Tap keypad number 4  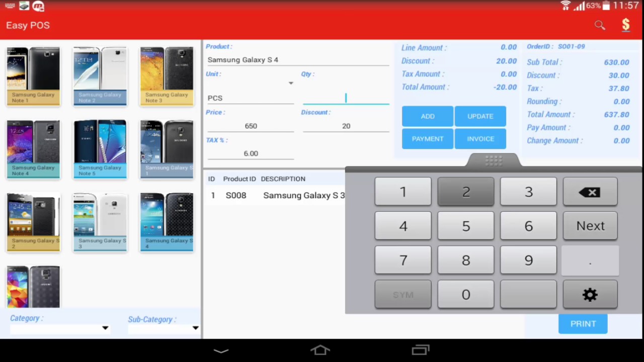point(403,226)
